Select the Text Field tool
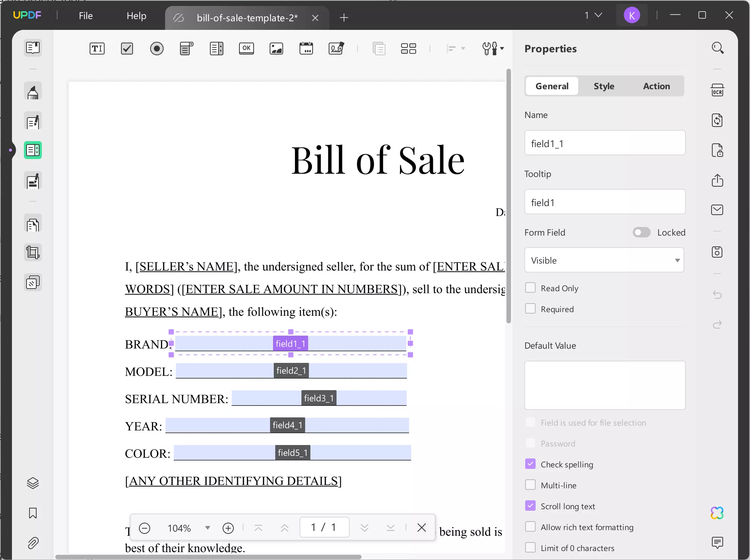This screenshot has height=560, width=750. 97,49
